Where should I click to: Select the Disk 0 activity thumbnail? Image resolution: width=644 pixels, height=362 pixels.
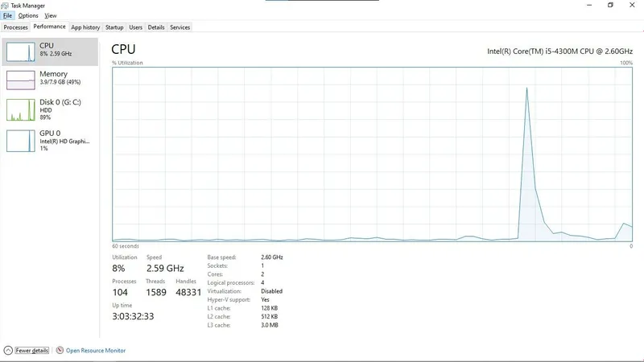(x=21, y=109)
